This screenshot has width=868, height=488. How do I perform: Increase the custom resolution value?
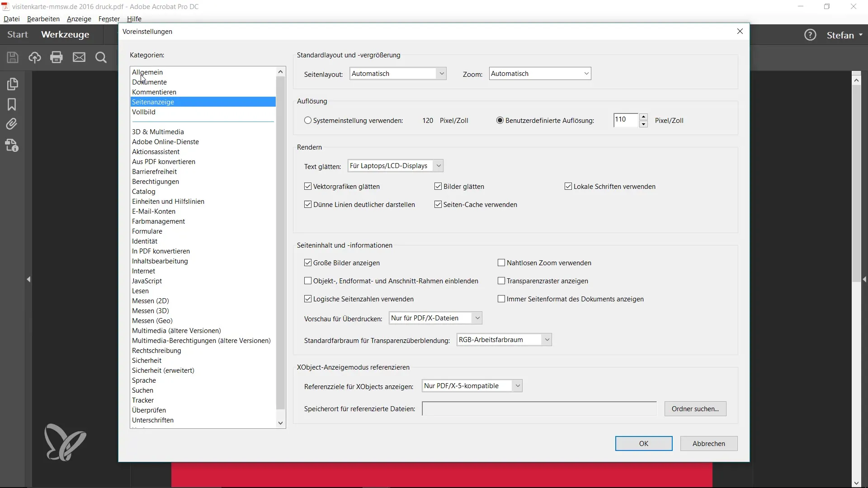click(644, 117)
